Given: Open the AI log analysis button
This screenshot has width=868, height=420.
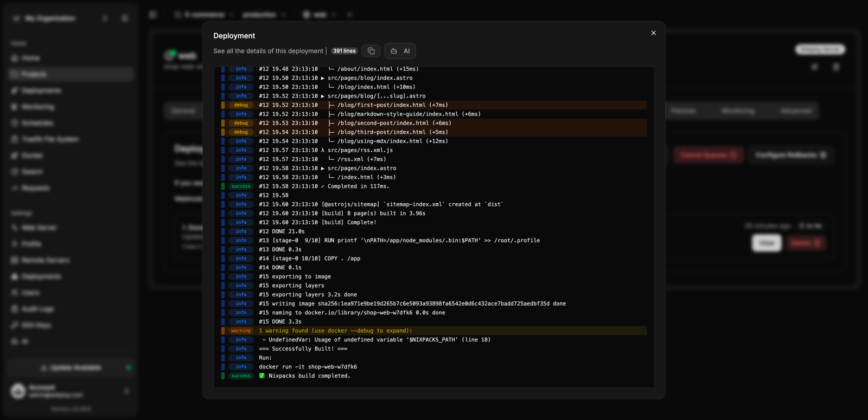Looking at the screenshot, I should coord(400,51).
